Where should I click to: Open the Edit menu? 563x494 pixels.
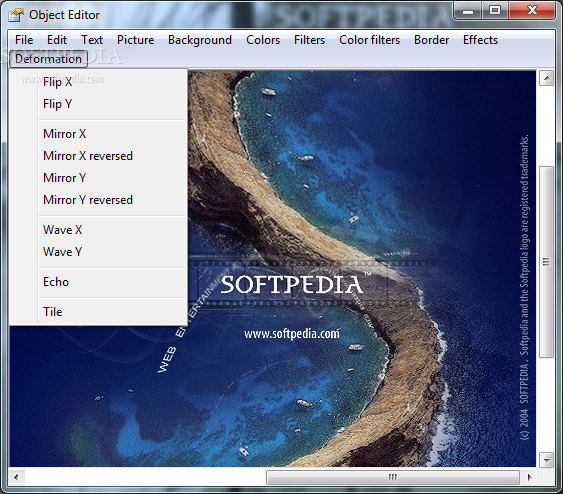tap(57, 40)
